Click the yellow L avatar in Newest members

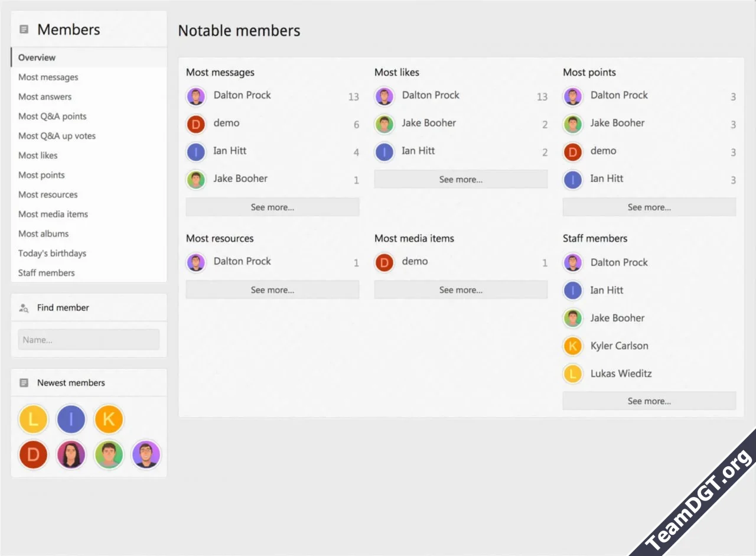(x=33, y=420)
